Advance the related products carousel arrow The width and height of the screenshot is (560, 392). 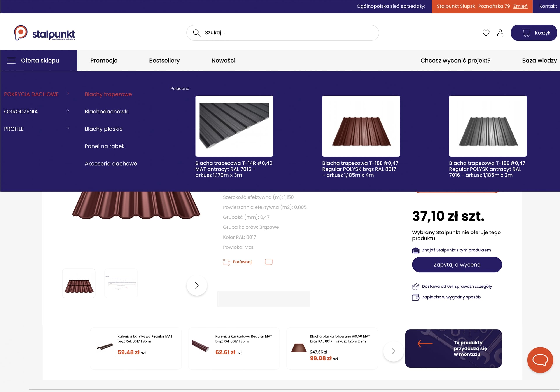(x=393, y=351)
